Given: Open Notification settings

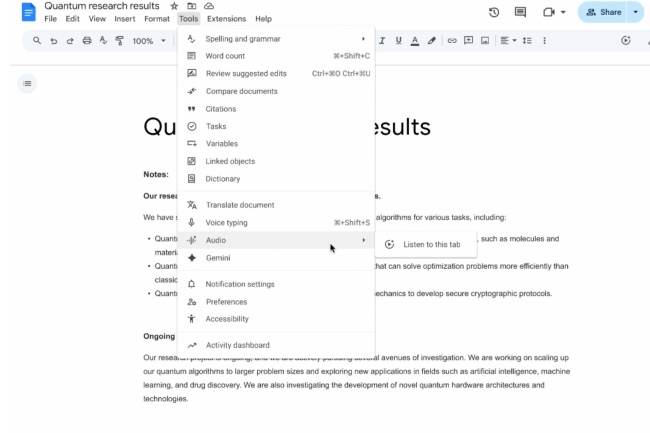Looking at the screenshot, I should (x=276, y=284).
